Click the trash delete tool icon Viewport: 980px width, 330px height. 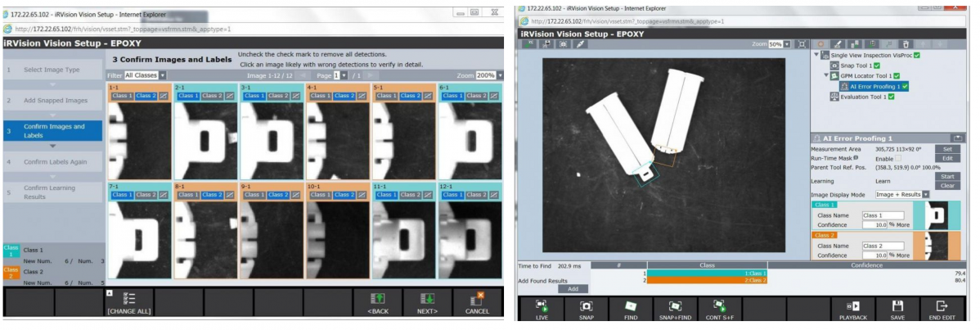[x=906, y=44]
